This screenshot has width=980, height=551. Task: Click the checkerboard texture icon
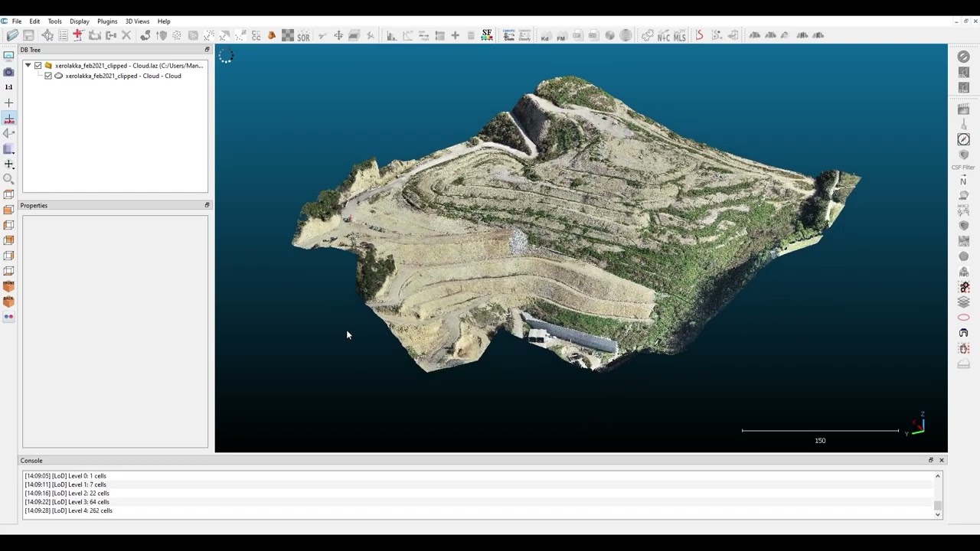287,35
